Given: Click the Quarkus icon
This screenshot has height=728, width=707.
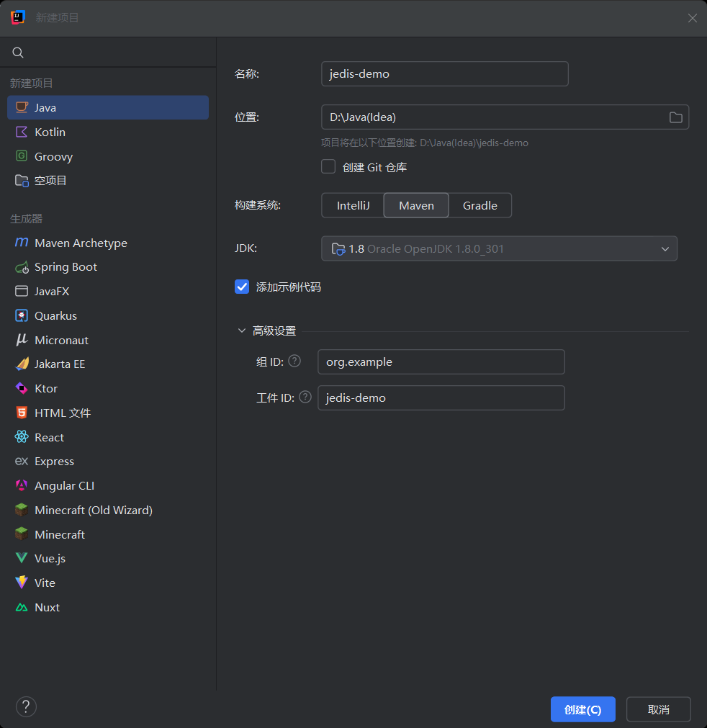Looking at the screenshot, I should pos(22,315).
